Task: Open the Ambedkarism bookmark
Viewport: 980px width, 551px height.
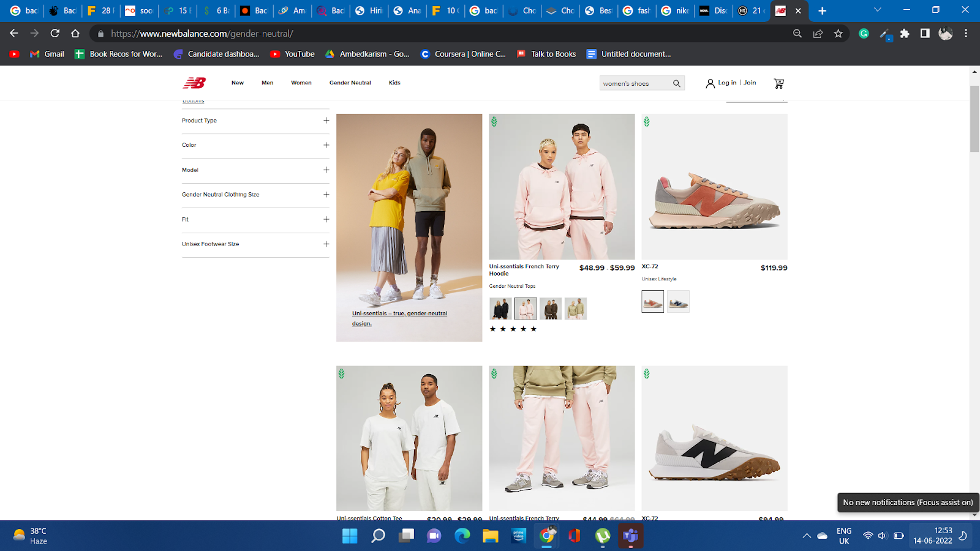Action: [x=367, y=54]
